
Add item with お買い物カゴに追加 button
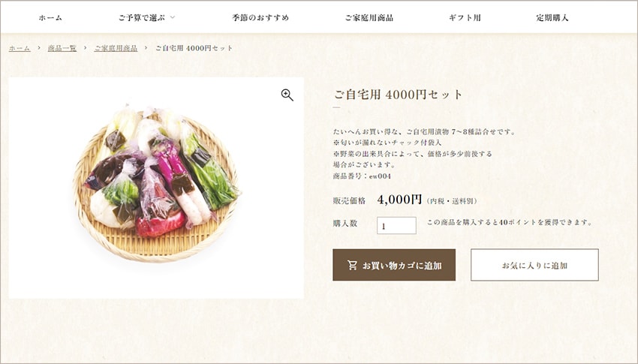pos(394,265)
